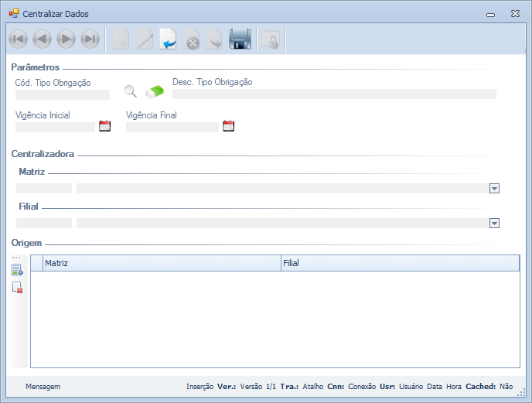Viewport: 532px width, 403px height.
Task: Focus the Cód. Tipo Obrigação field
Action: click(63, 94)
